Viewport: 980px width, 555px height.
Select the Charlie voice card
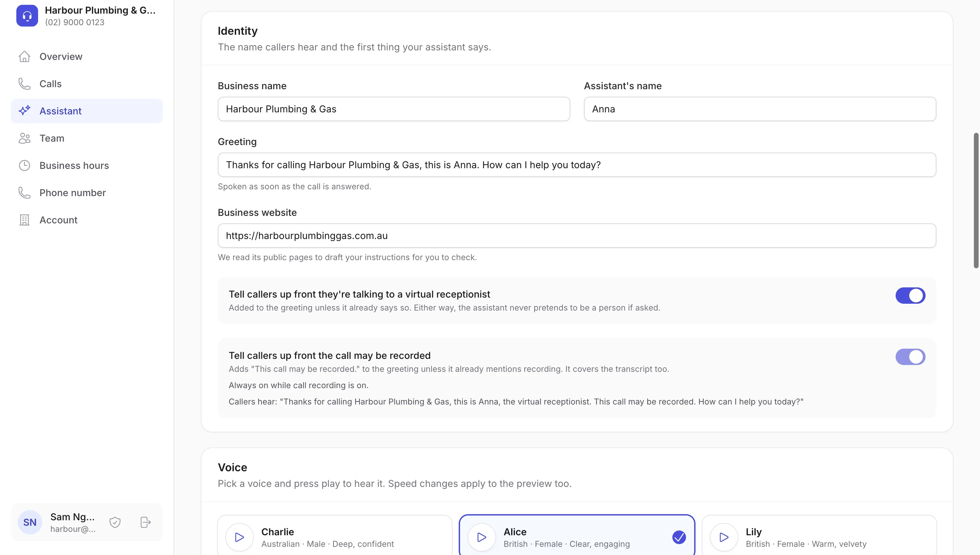pos(335,535)
